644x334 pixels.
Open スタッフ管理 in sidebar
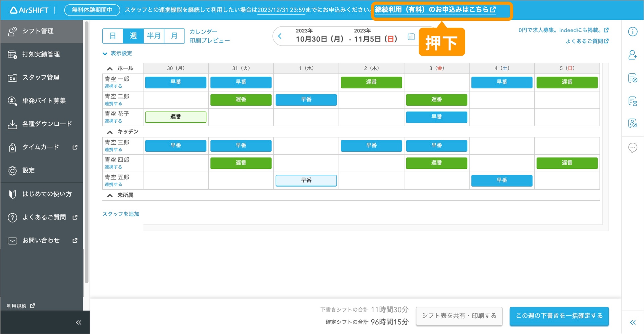tap(41, 78)
